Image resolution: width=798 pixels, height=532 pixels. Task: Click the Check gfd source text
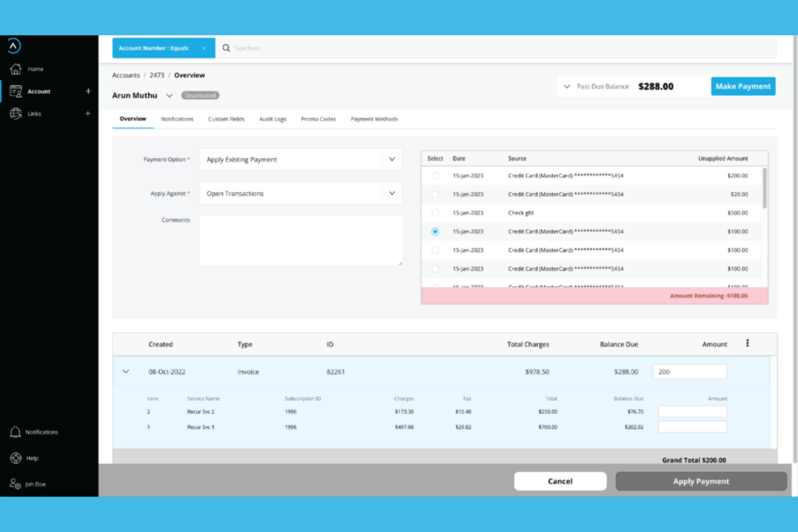(x=520, y=213)
